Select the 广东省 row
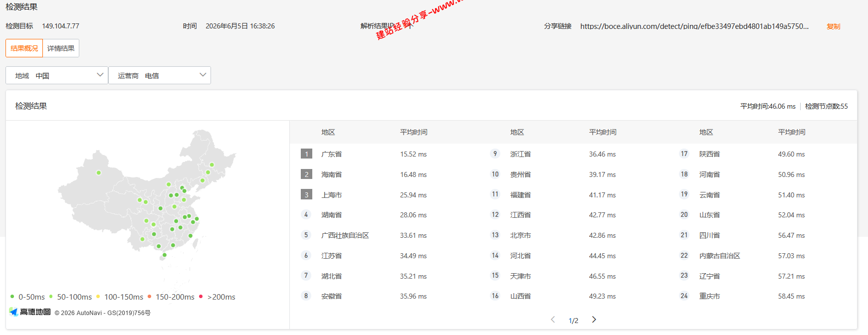The height and width of the screenshot is (335, 868). tap(384, 154)
